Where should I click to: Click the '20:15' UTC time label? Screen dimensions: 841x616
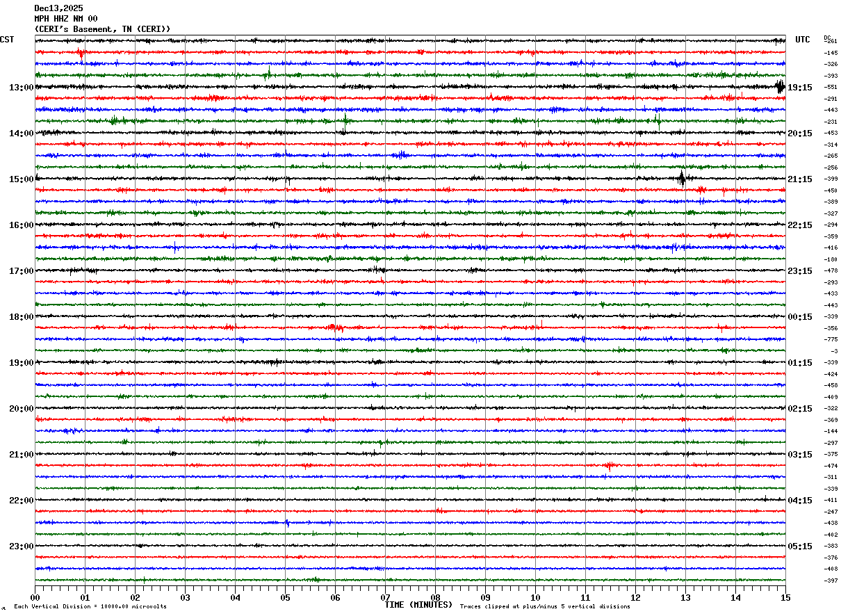pos(800,133)
